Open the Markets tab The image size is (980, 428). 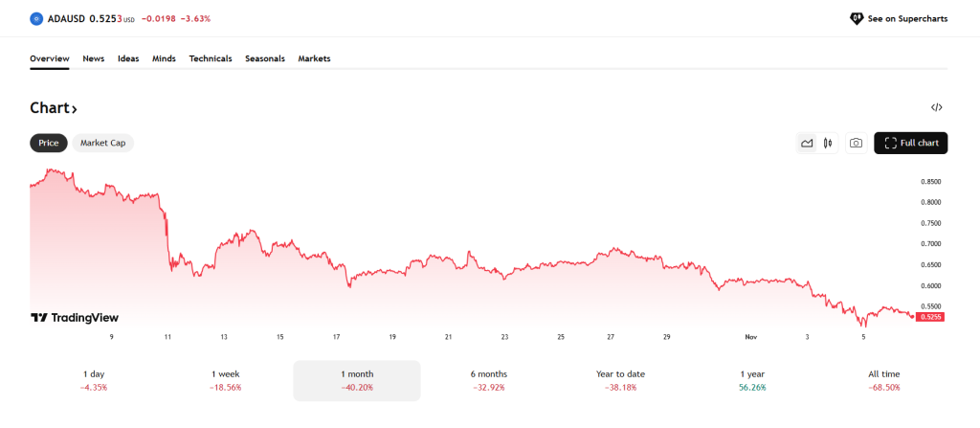tap(314, 58)
